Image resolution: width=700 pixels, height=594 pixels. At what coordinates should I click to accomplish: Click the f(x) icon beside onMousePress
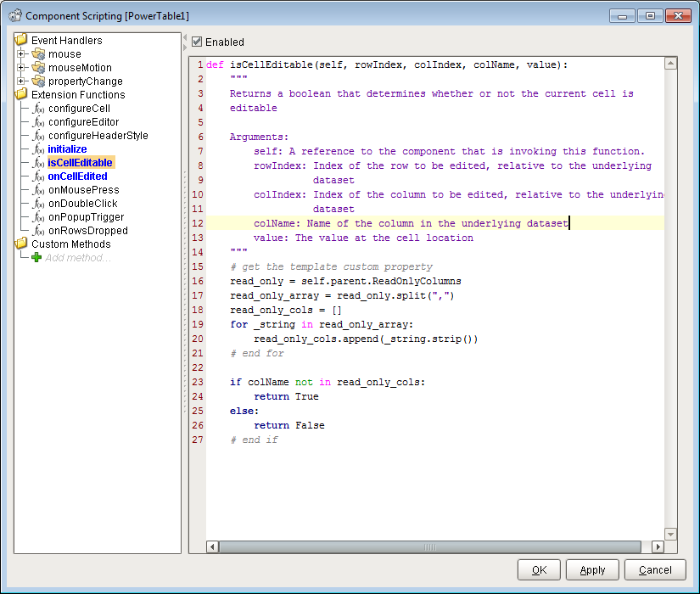pyautogui.click(x=38, y=190)
